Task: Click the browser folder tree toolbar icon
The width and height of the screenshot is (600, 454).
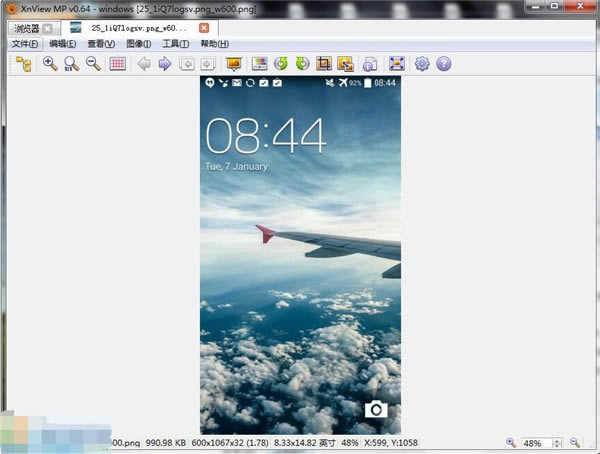Action: pyautogui.click(x=24, y=64)
